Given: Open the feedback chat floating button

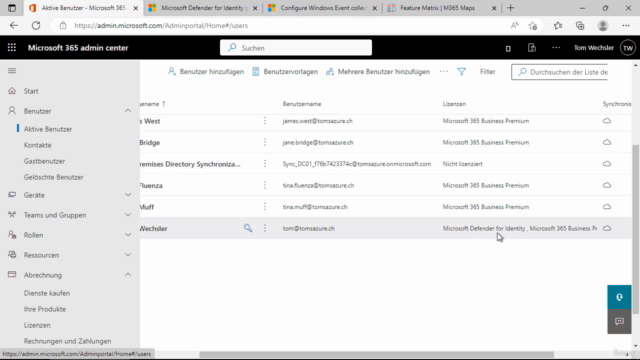Looking at the screenshot, I should click(619, 322).
